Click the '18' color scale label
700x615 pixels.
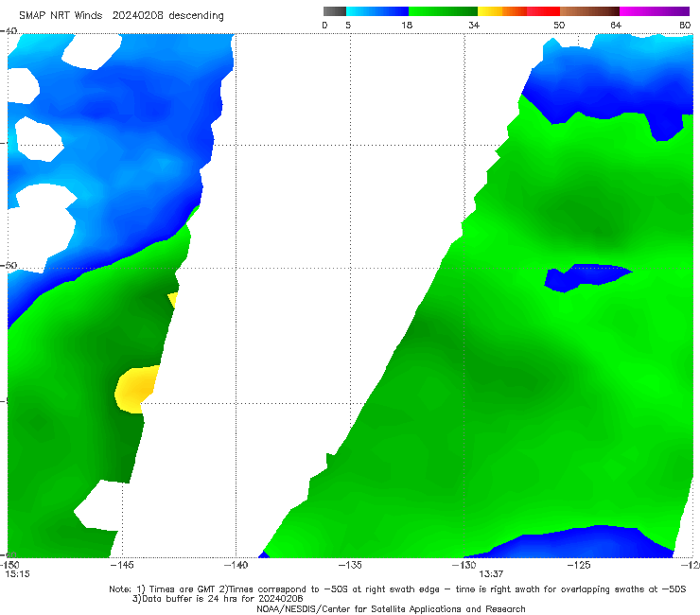407,25
